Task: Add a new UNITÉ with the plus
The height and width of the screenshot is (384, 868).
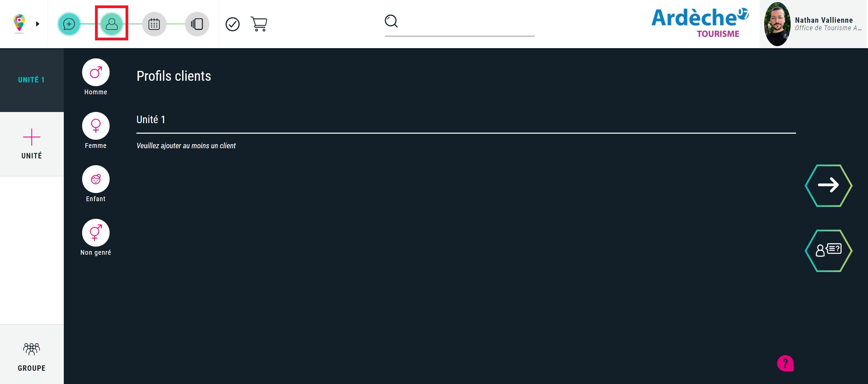Action: [32, 144]
